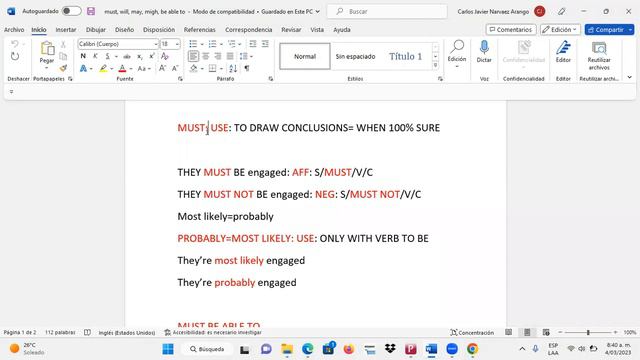The width and height of the screenshot is (640, 360).
Task: Toggle superscript formatting
Action: [151, 56]
